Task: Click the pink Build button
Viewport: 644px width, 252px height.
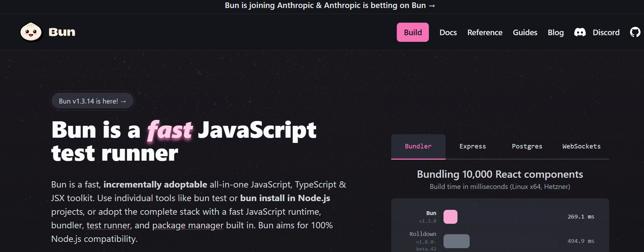Action: coord(413,32)
